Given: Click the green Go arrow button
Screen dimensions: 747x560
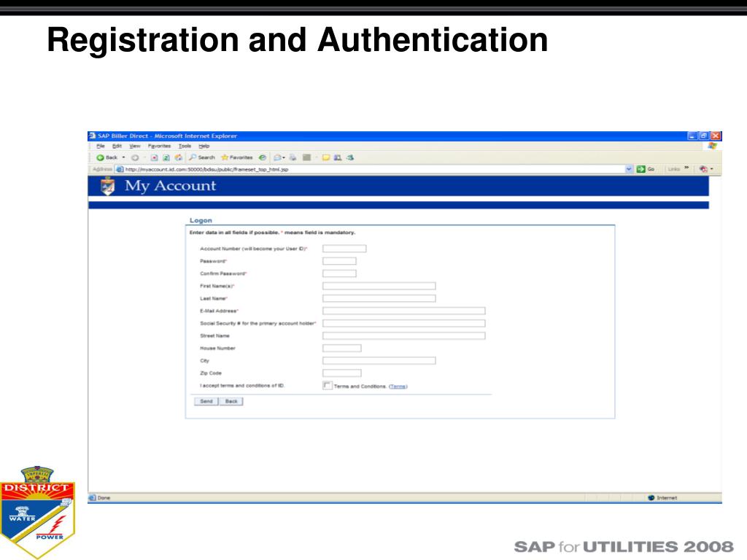Looking at the screenshot, I should (641, 169).
